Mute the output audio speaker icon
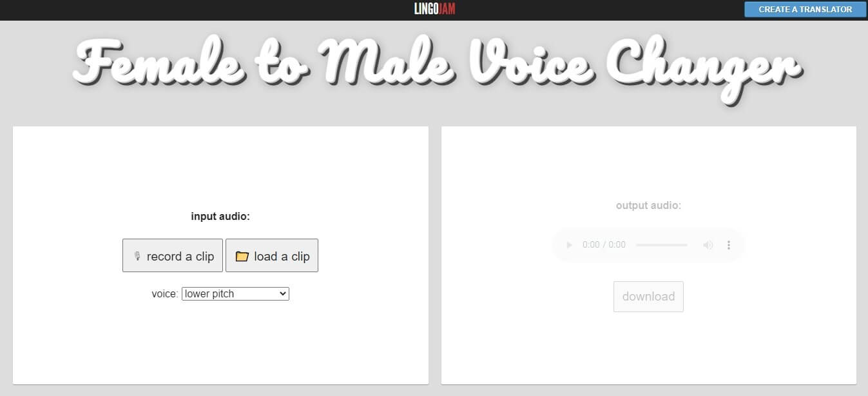868x396 pixels. click(708, 245)
